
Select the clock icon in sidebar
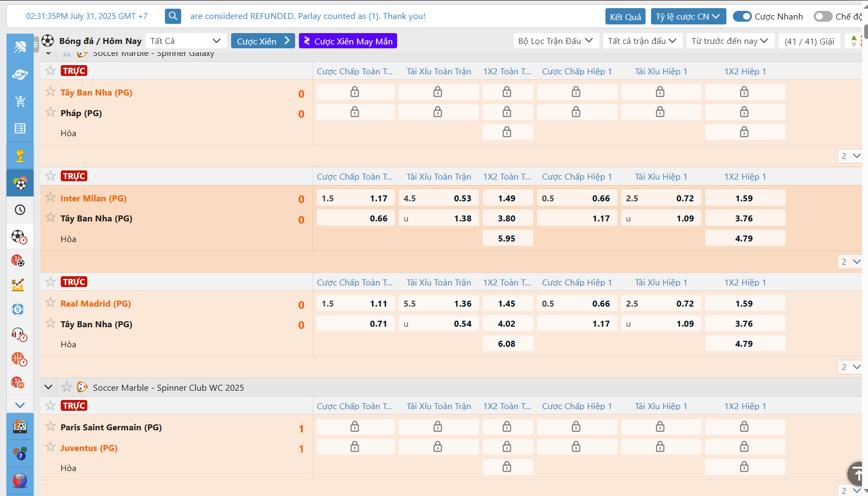tap(20, 210)
